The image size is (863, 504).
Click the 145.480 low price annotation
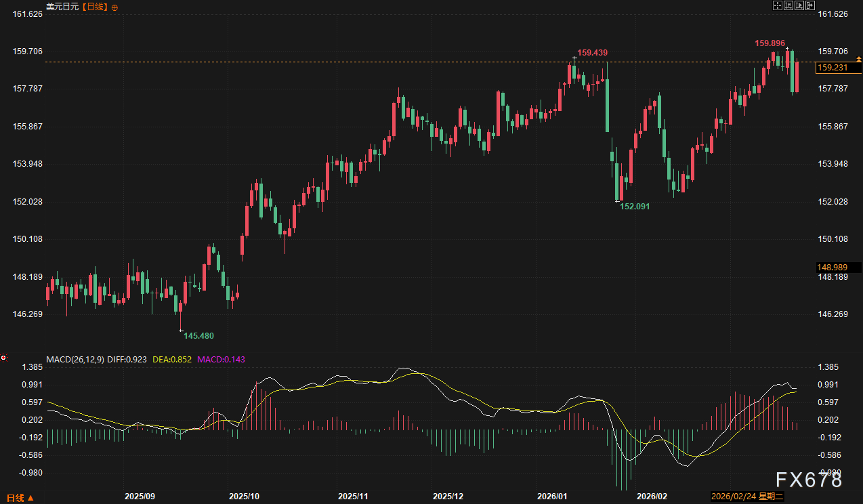[199, 335]
